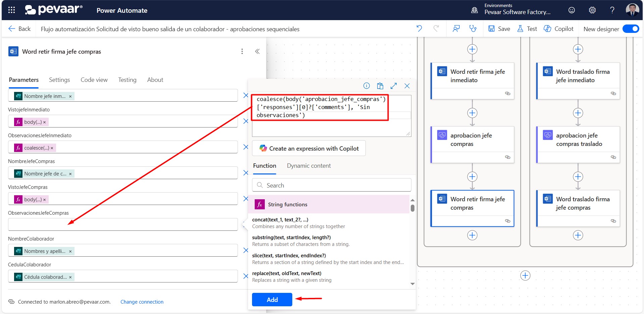The width and height of the screenshot is (644, 314).
Task: Clear the VistojefeInmediato field
Action: click(x=246, y=121)
